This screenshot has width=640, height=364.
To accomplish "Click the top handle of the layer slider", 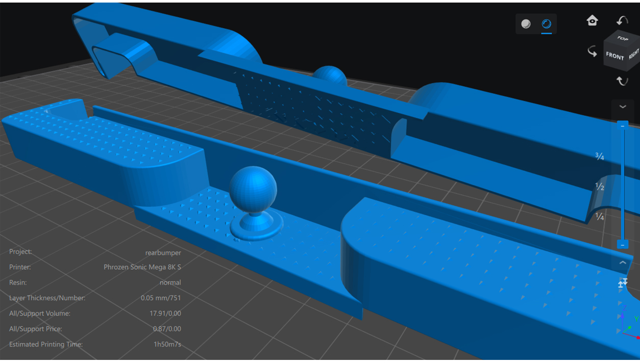I will coord(622,125).
